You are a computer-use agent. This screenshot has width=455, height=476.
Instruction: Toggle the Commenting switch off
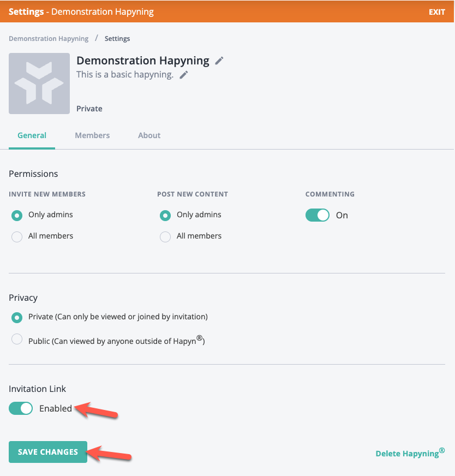[x=318, y=215]
